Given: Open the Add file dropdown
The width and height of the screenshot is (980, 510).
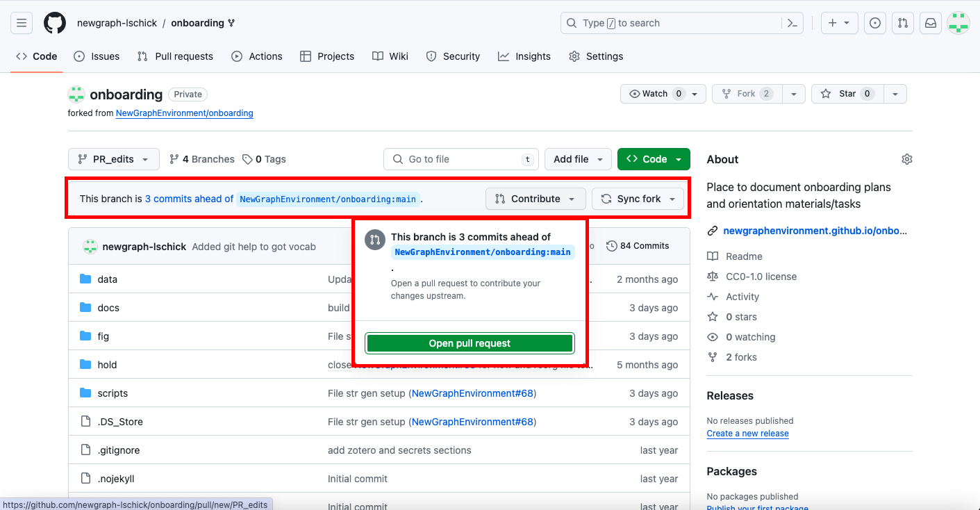Looking at the screenshot, I should [x=578, y=159].
